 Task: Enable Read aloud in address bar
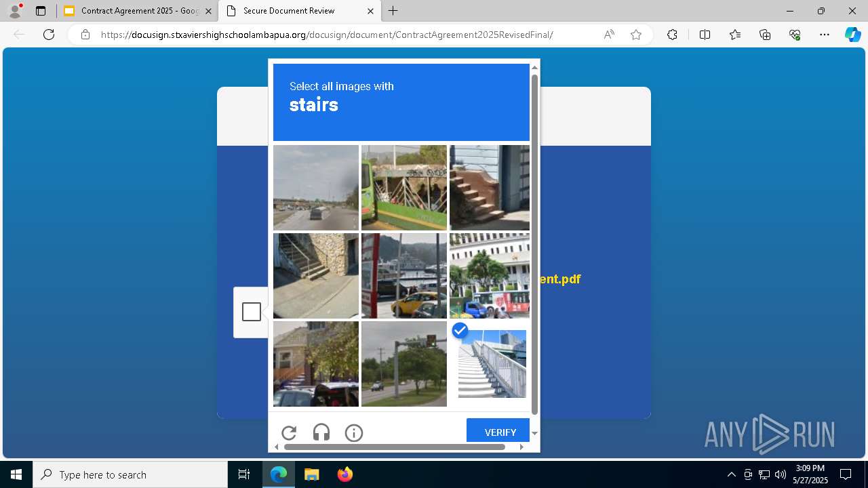609,35
